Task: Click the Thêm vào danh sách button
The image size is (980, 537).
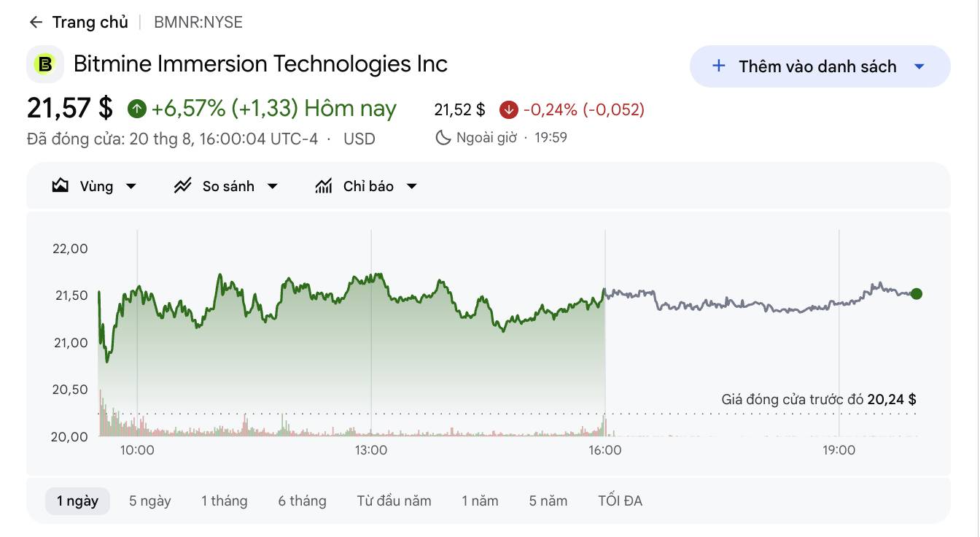Action: click(820, 66)
